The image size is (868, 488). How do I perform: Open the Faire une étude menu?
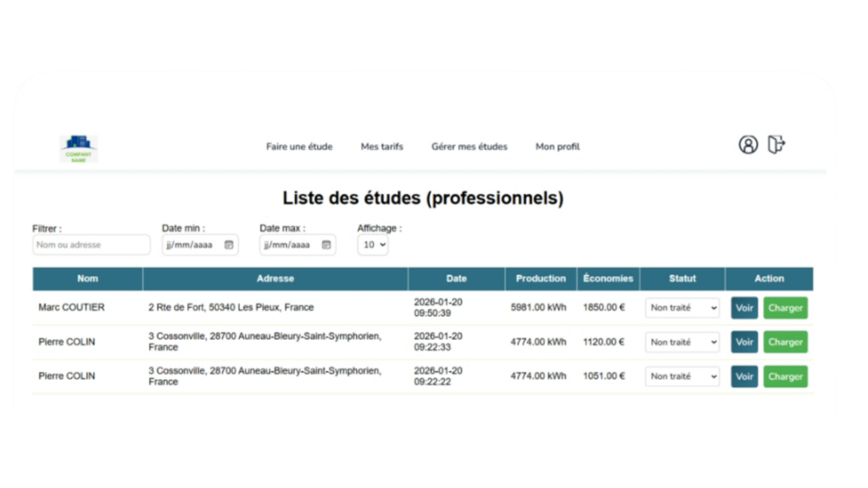(299, 147)
